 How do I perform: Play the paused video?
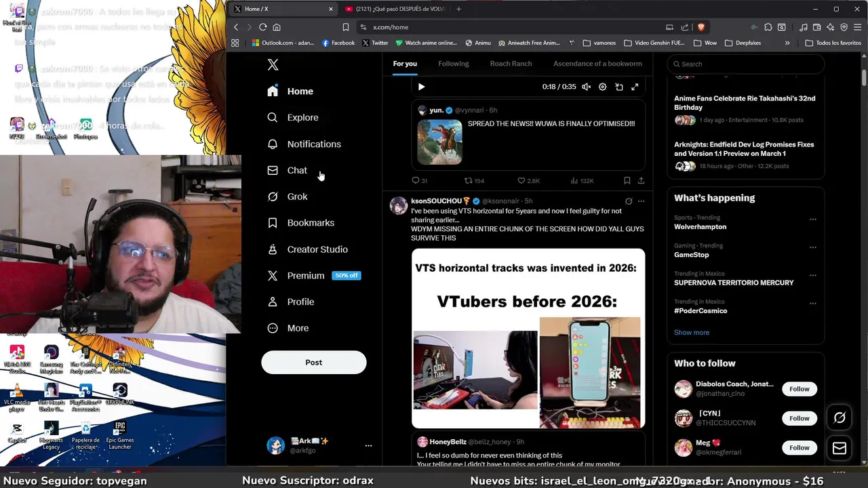point(421,87)
